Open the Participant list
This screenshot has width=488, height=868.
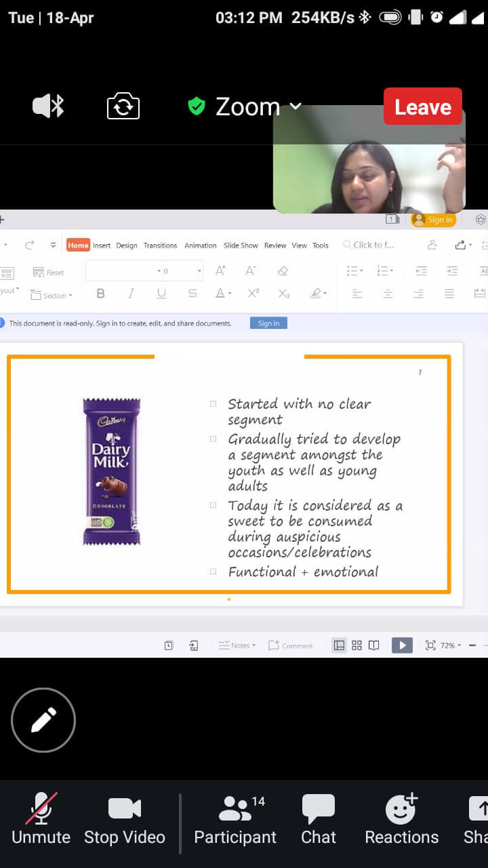(x=235, y=819)
